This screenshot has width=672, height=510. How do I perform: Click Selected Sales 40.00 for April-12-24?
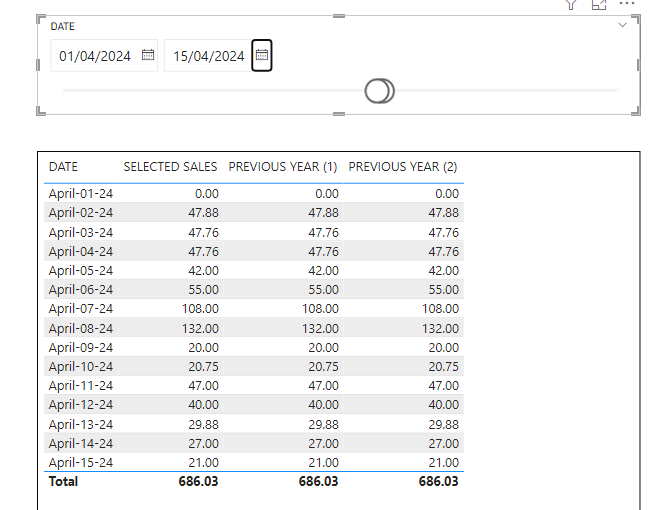tap(204, 405)
